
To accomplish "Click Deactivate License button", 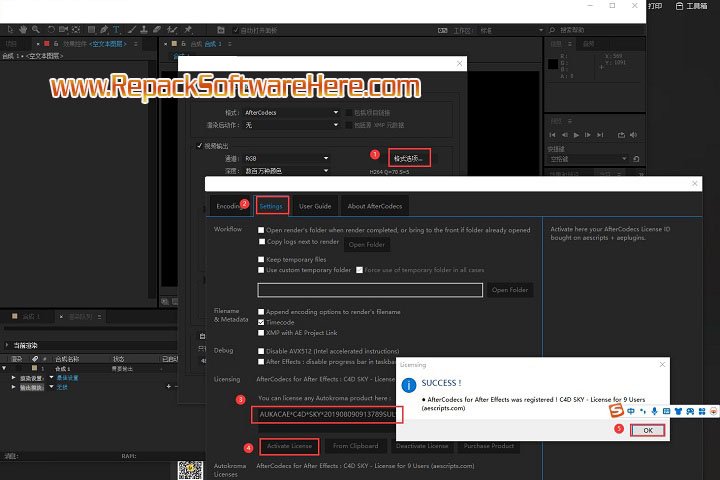I will point(422,446).
